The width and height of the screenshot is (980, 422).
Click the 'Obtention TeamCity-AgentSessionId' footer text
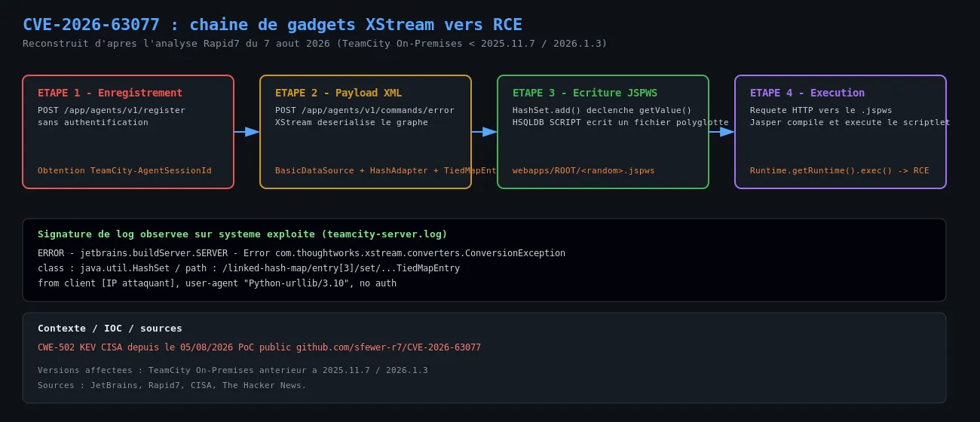tap(124, 171)
